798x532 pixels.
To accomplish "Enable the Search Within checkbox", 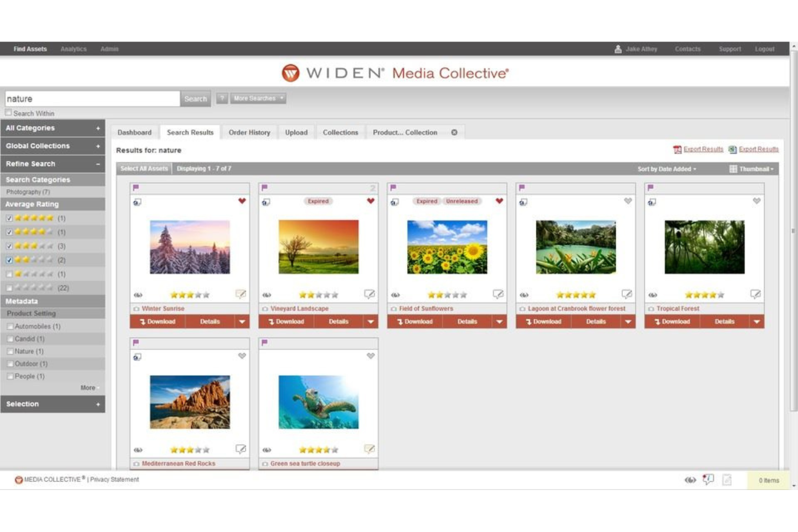I will click(8, 113).
